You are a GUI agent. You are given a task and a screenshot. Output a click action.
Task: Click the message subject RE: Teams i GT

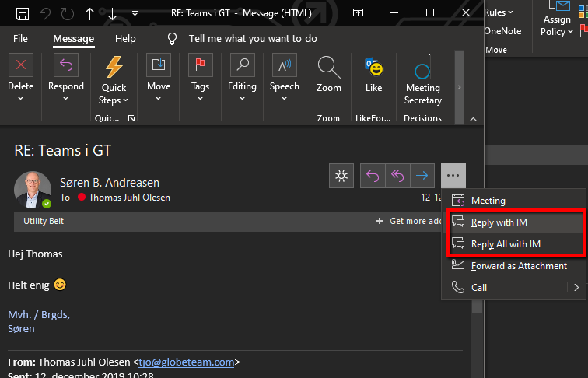63,151
